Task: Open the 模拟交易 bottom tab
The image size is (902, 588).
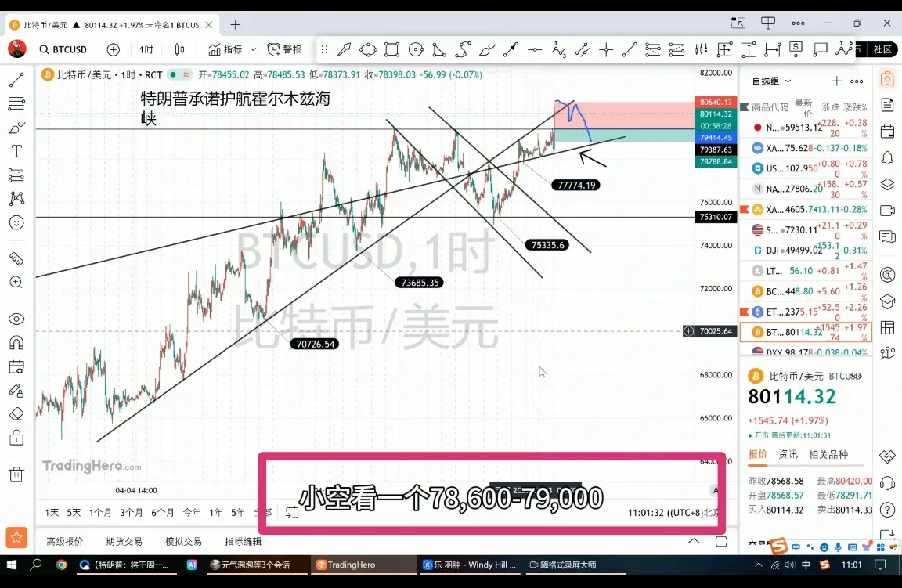Action: [x=183, y=541]
